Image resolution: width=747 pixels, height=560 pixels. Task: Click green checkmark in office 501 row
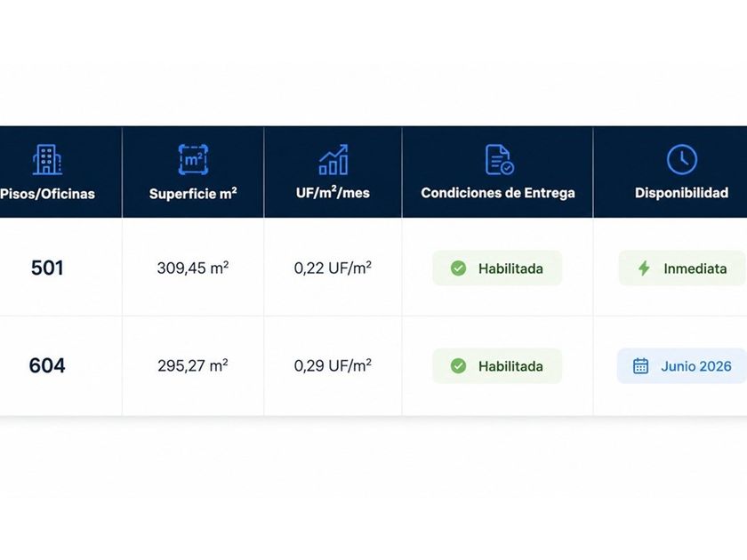458,268
